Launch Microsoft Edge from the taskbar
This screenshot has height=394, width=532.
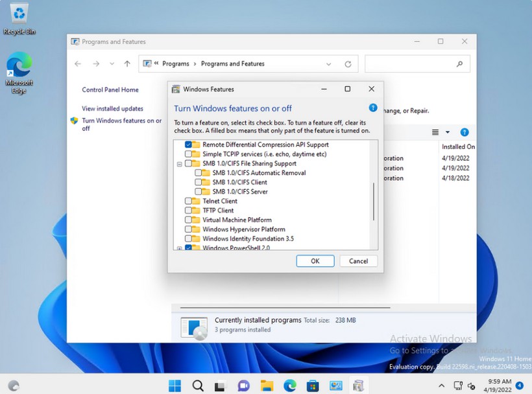point(289,385)
